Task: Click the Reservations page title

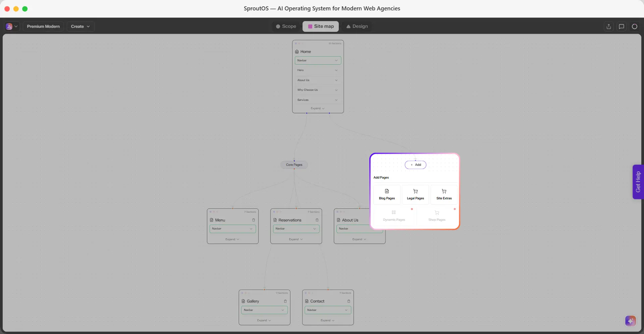Action: click(290, 220)
